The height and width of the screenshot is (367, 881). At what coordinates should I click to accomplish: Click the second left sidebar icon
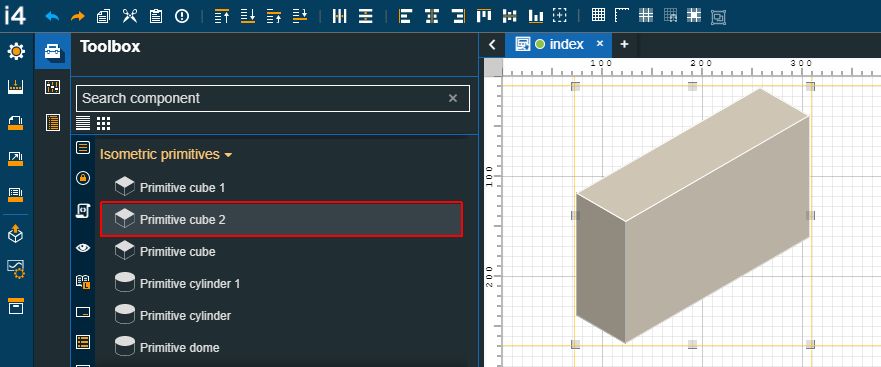[16, 87]
